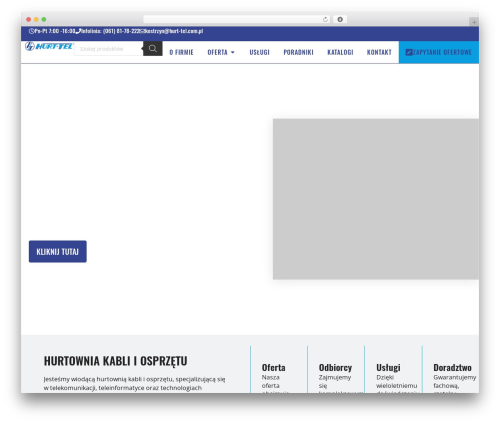The width and height of the screenshot is (500, 423).
Task: Click the email address in top bar
Action: (x=173, y=31)
